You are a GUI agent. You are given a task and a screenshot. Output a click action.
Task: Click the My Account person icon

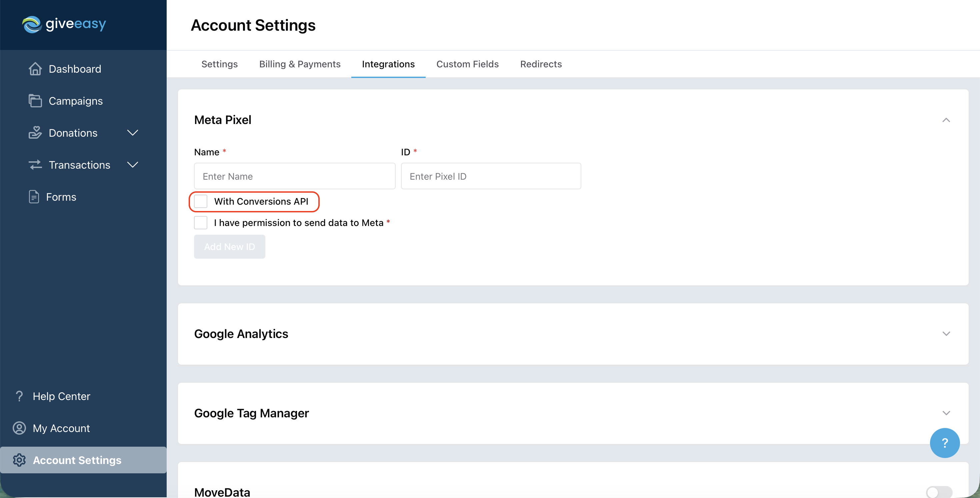tap(19, 428)
